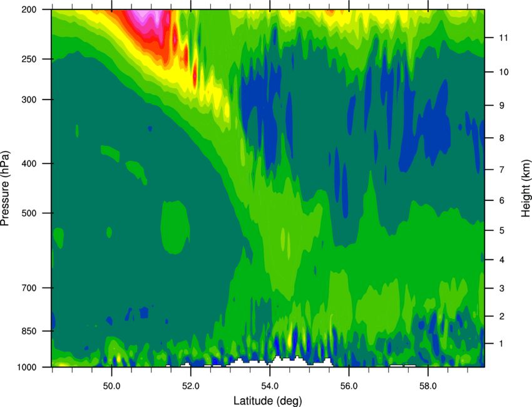Click the 9 km height label
Screen dimensions: 532x407
point(501,106)
